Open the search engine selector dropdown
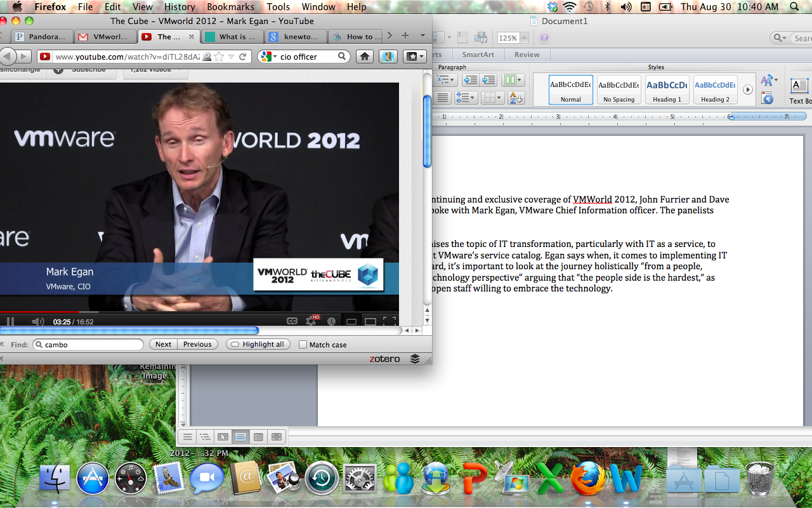Image resolution: width=812 pixels, height=508 pixels. [269, 57]
